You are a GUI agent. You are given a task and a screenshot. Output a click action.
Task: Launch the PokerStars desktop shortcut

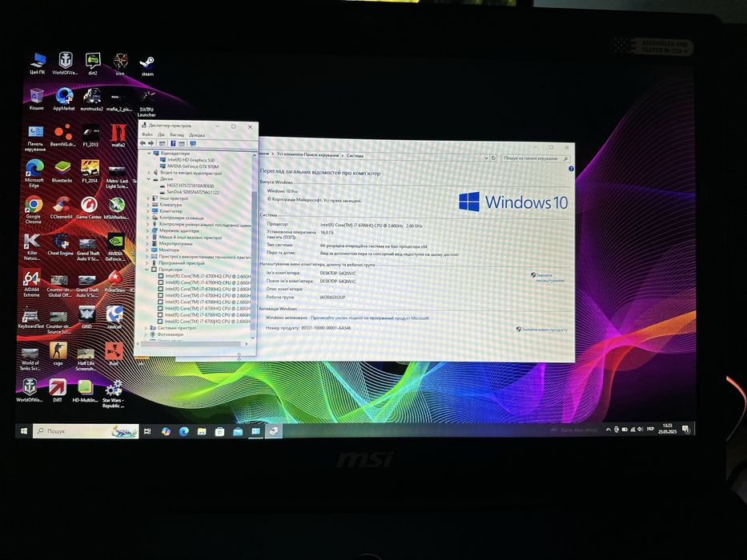tap(114, 281)
